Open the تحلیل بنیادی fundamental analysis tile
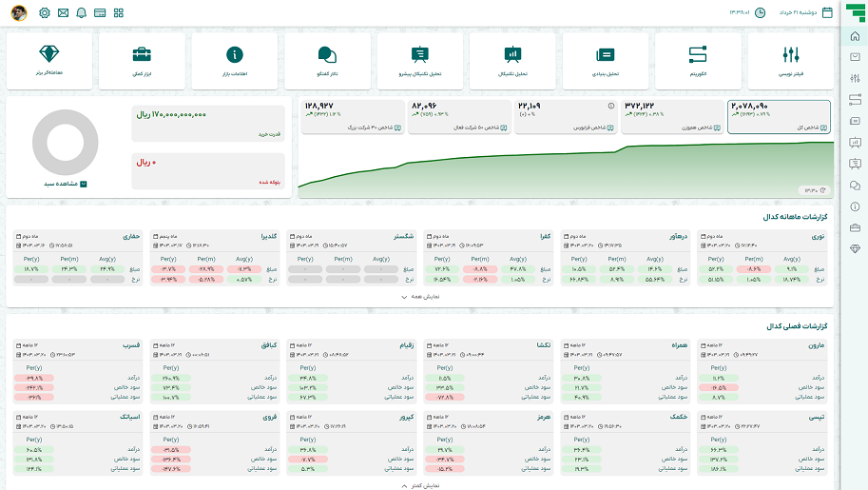868x490 pixels. pos(605,61)
